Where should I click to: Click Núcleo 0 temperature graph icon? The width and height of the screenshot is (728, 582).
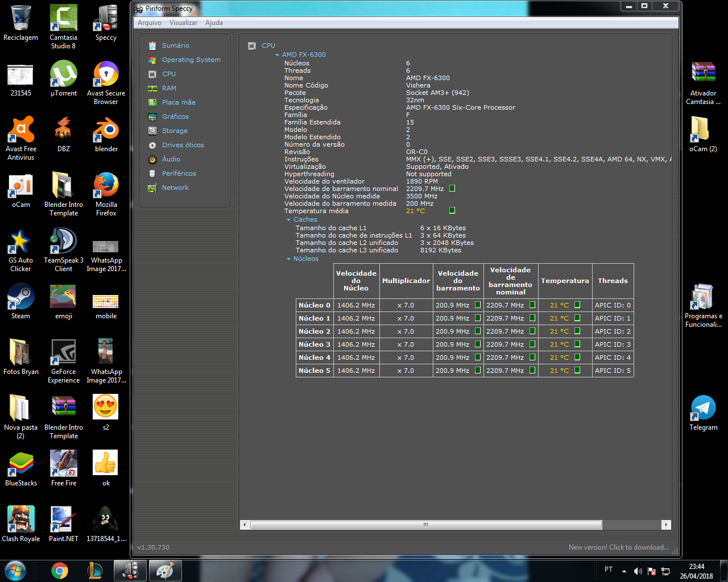pos(577,305)
